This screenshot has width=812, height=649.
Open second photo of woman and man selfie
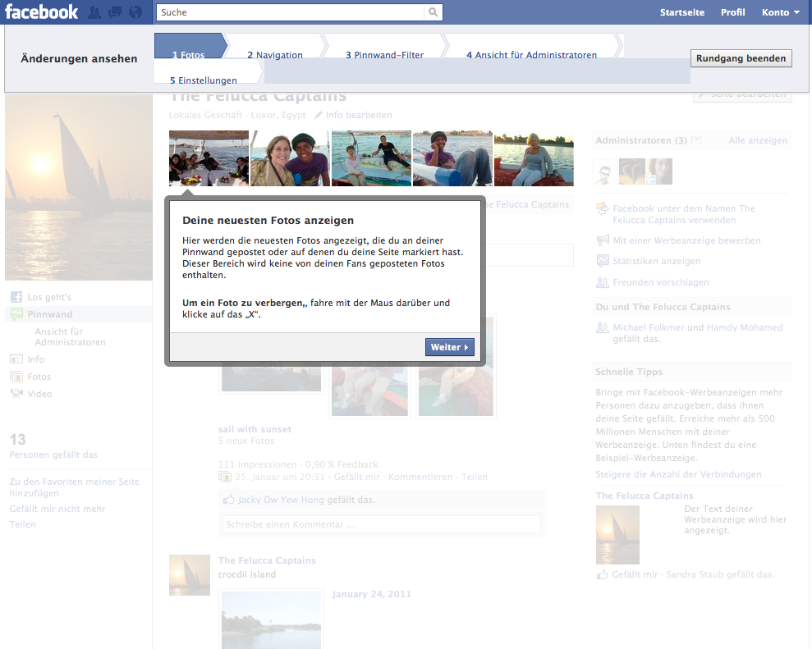(x=290, y=158)
